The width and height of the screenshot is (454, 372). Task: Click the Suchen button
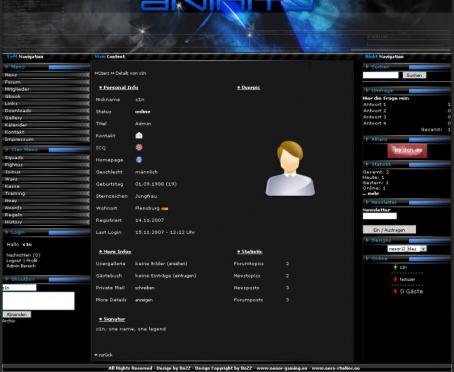coord(414,75)
